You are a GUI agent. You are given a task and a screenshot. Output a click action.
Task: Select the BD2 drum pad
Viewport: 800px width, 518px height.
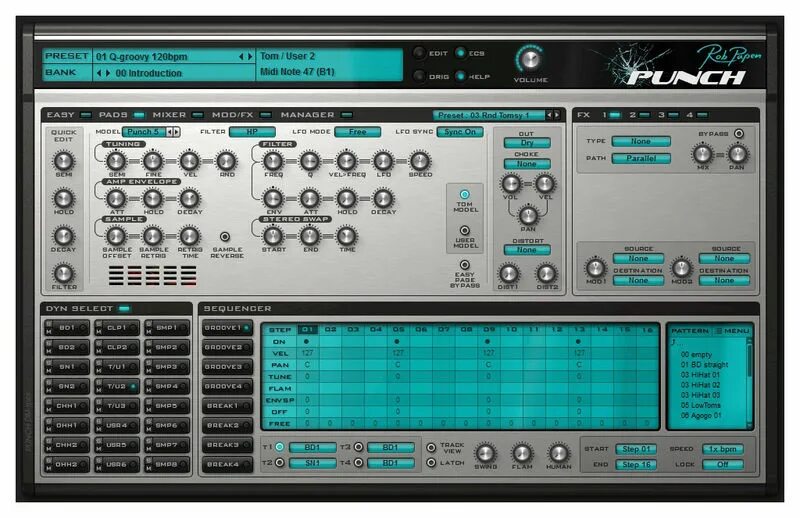pos(67,347)
